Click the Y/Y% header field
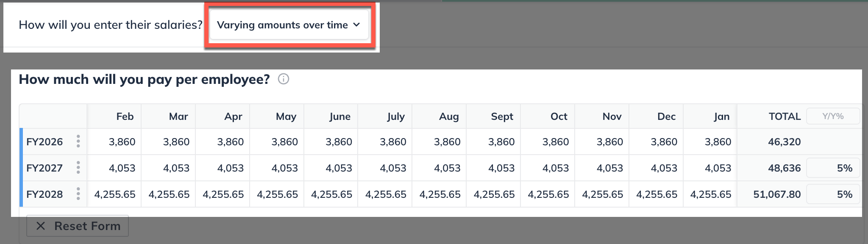Viewport: 868px width, 244px height. [833, 116]
